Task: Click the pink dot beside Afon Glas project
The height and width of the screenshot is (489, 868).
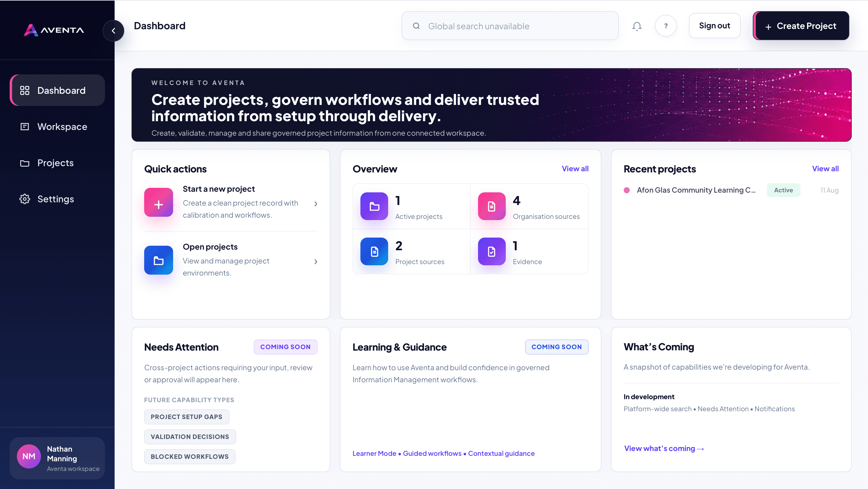Action: (627, 190)
